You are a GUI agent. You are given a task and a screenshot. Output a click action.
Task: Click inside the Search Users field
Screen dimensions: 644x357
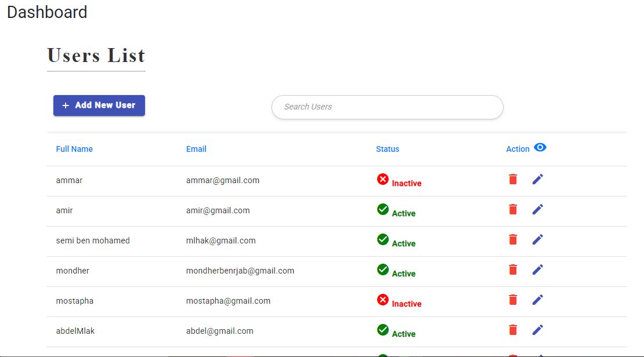[387, 107]
